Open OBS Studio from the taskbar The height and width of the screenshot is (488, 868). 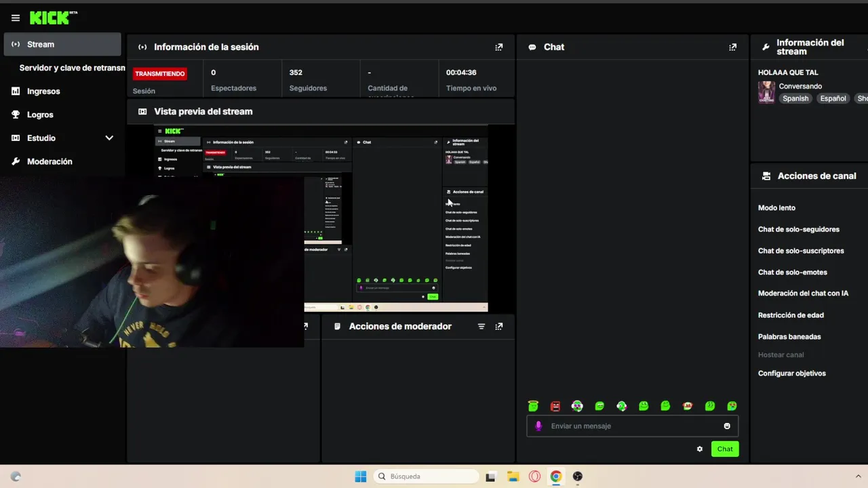pos(578,476)
